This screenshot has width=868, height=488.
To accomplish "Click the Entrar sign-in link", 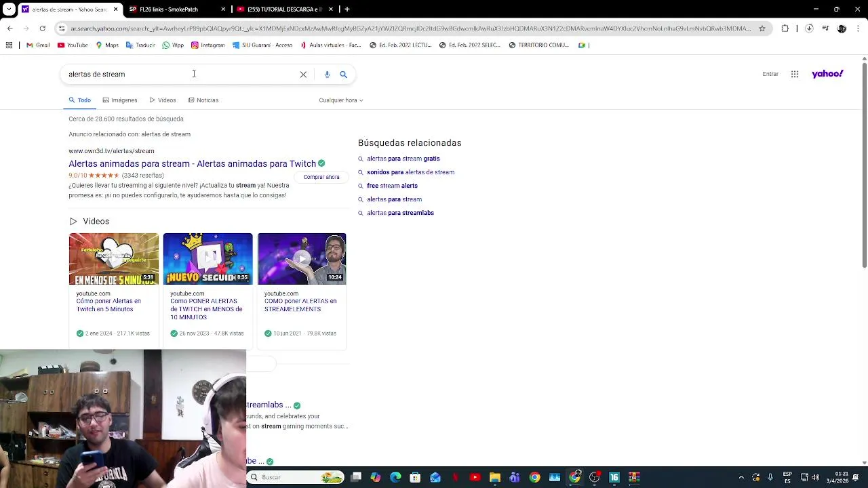I will (770, 74).
